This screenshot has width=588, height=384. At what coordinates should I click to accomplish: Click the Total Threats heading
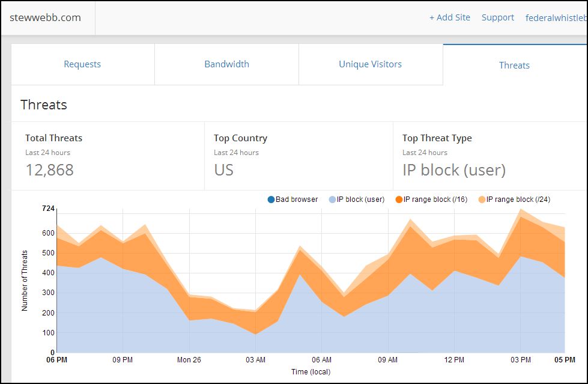53,138
